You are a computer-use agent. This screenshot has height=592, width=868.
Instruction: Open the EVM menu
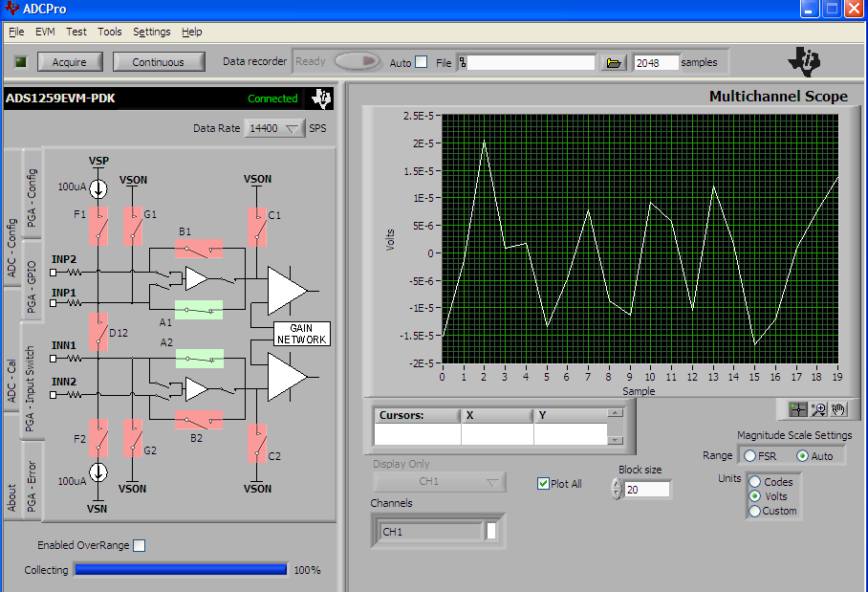(45, 33)
